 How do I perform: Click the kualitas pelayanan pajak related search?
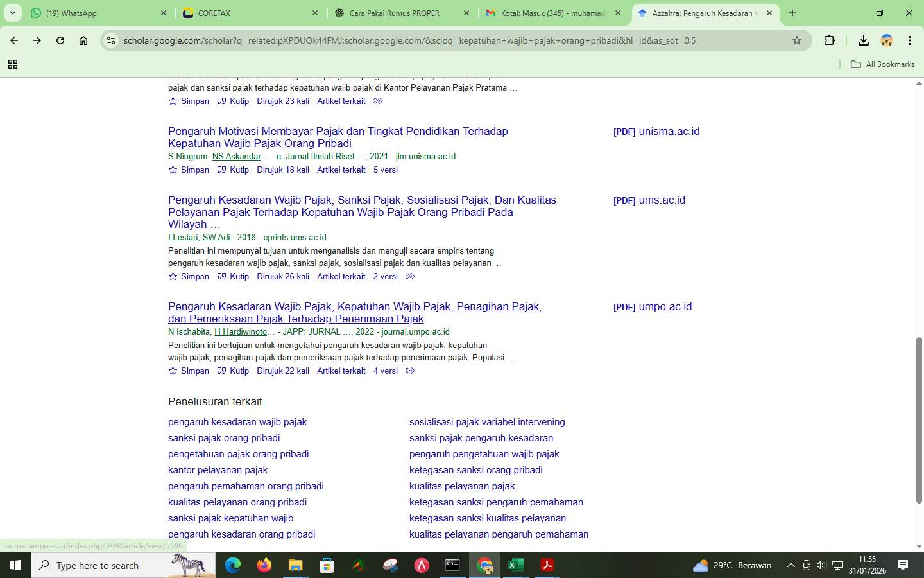click(x=462, y=486)
